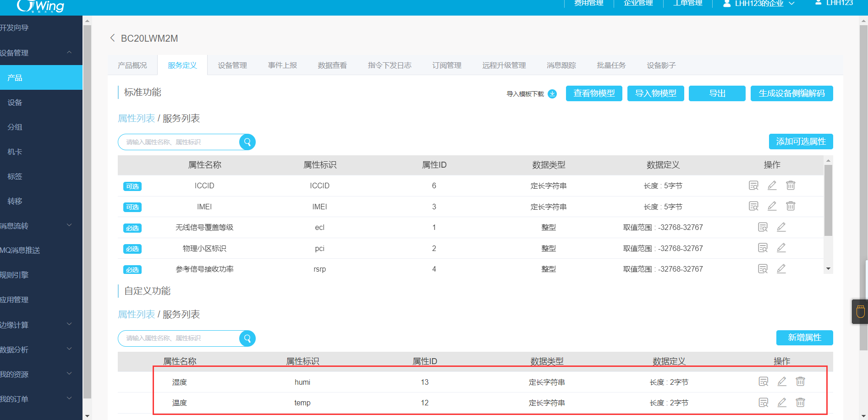
Task: Click search icon in 自定义功能 section
Action: click(x=247, y=338)
